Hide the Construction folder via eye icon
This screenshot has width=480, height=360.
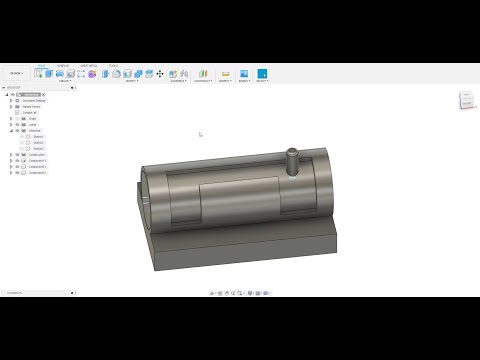[x=17, y=155]
